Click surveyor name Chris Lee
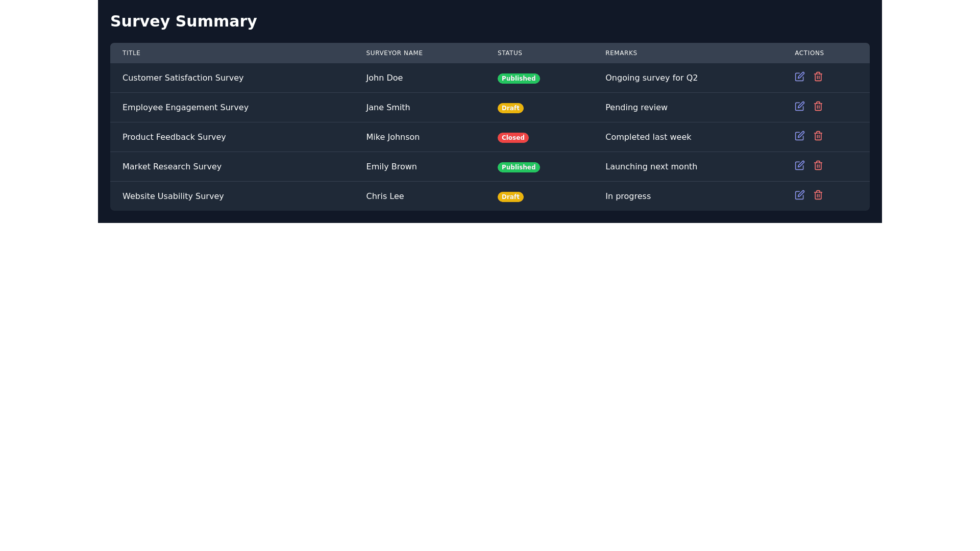Viewport: 980px width, 551px height. point(384,196)
